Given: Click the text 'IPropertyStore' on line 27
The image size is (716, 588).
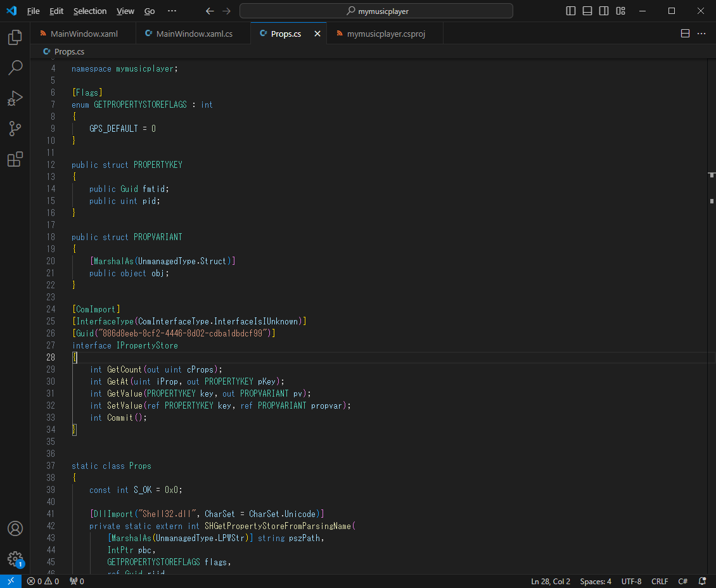Looking at the screenshot, I should point(147,345).
